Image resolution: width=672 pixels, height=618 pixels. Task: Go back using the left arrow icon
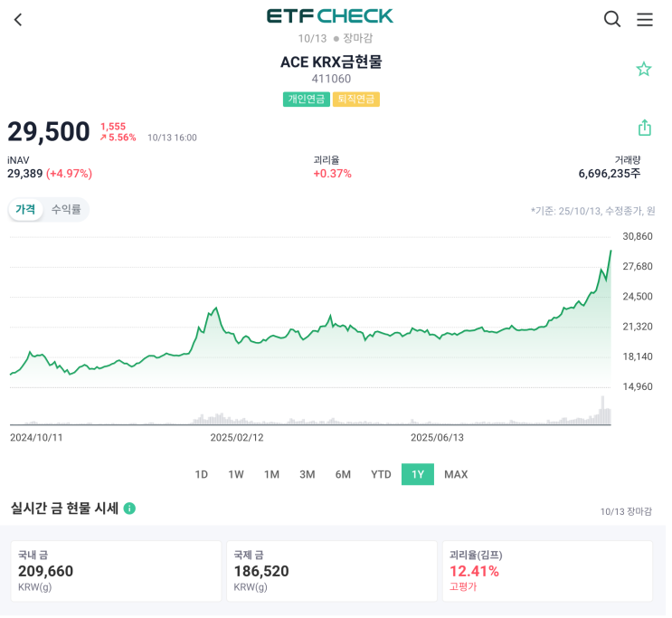[x=18, y=19]
